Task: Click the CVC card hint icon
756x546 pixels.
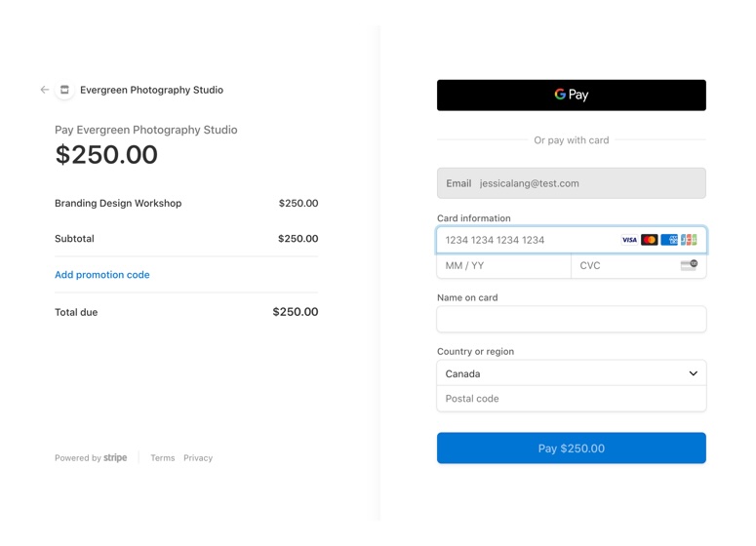Action: [x=689, y=265]
